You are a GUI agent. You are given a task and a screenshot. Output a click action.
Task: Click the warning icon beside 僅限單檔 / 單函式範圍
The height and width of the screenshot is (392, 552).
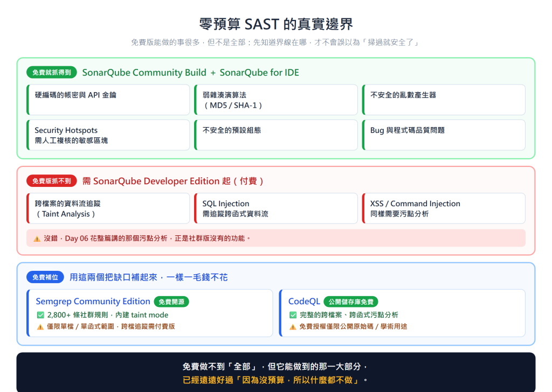coord(40,327)
